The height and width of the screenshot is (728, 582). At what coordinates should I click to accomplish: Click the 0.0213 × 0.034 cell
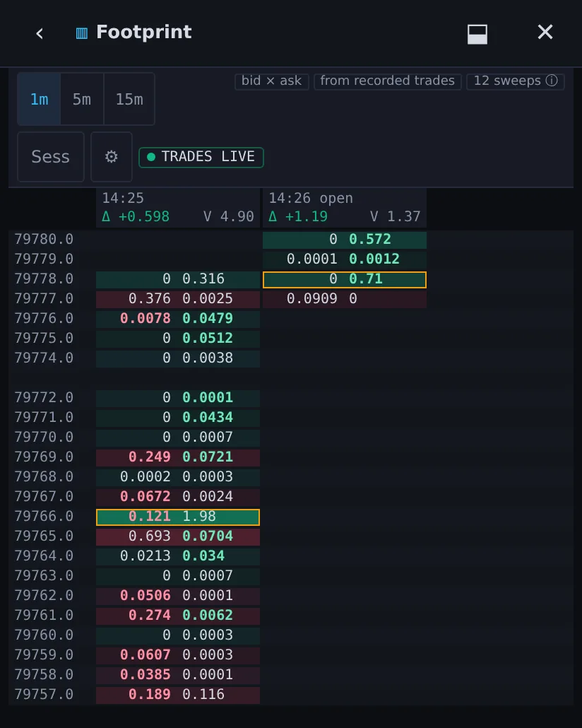point(178,557)
